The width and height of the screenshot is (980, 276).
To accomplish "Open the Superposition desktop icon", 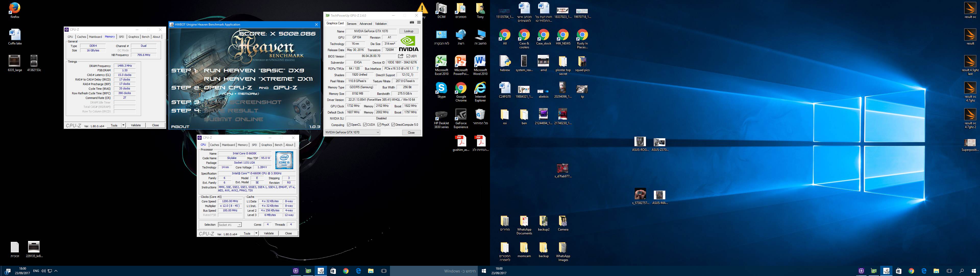I will pyautogui.click(x=970, y=145).
